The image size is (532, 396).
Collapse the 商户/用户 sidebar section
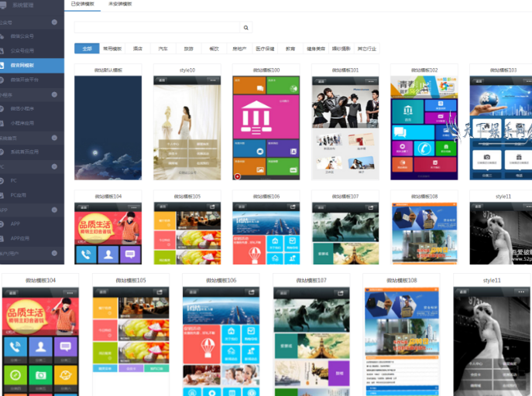tap(54, 253)
